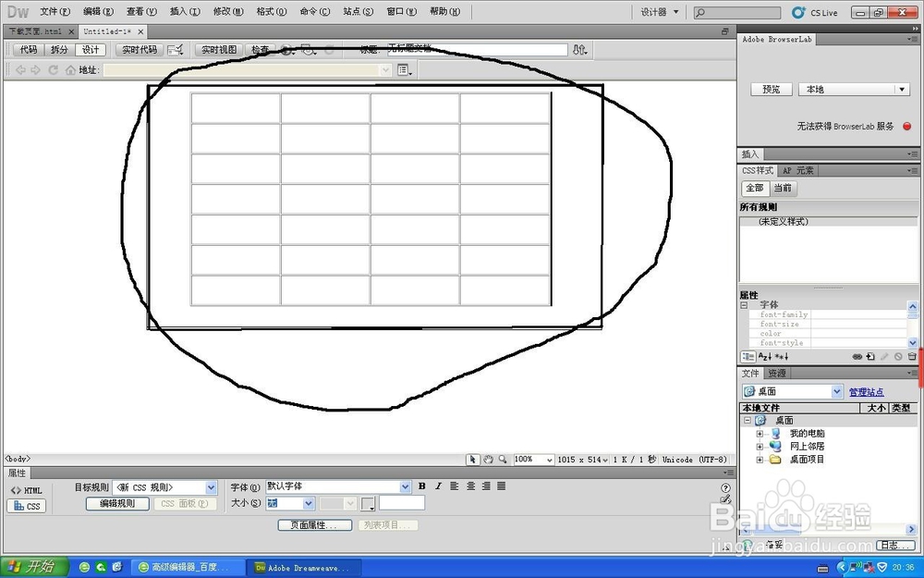Viewport: 924px width, 578px height.
Task: Align text right in Properties panel
Action: (486, 486)
